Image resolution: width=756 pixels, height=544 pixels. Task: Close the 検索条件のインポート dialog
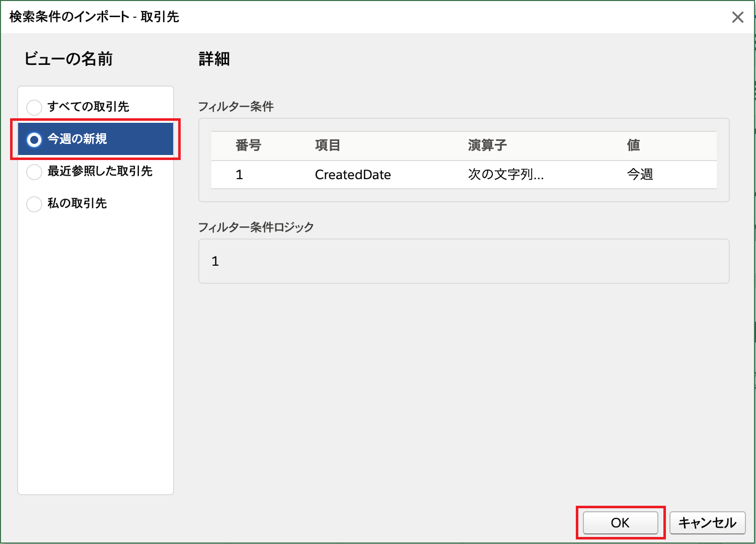pyautogui.click(x=737, y=17)
